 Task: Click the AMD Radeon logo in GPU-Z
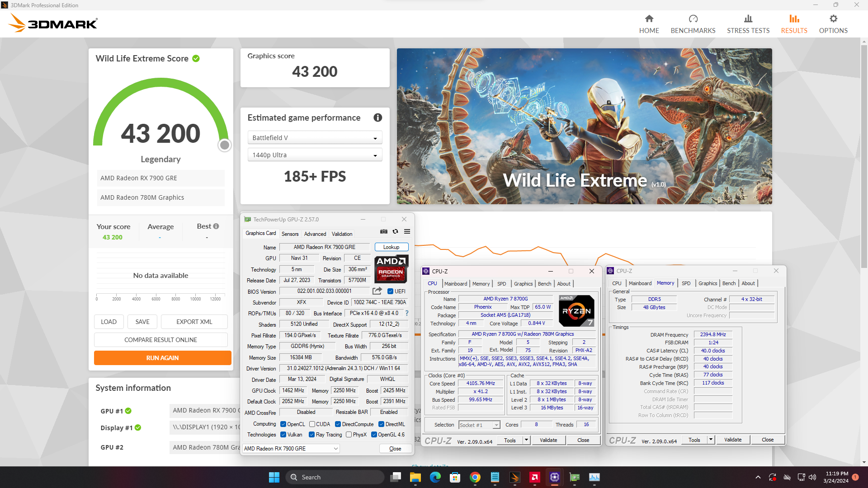tap(391, 268)
